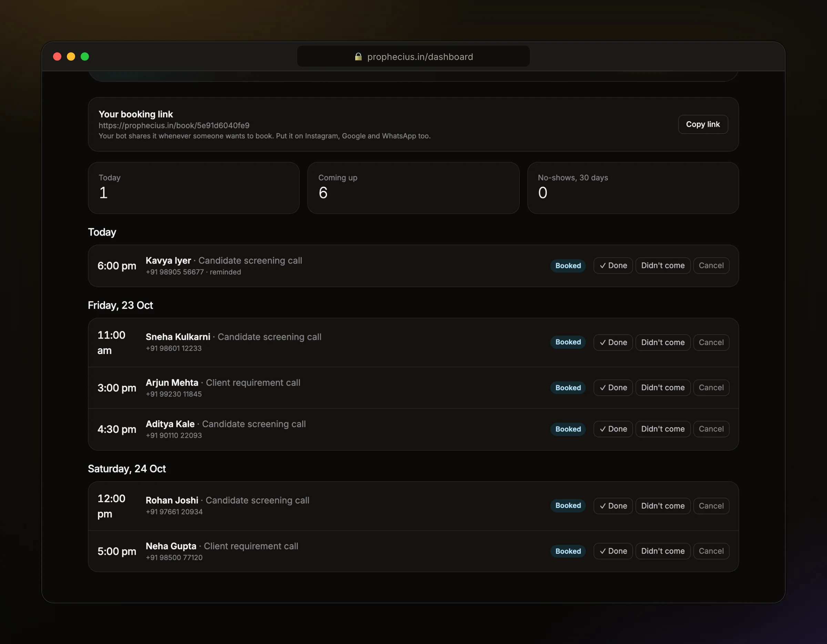Mark Kavya Iyer as Didn't come
Screen dimensions: 827x644
pyautogui.click(x=663, y=266)
